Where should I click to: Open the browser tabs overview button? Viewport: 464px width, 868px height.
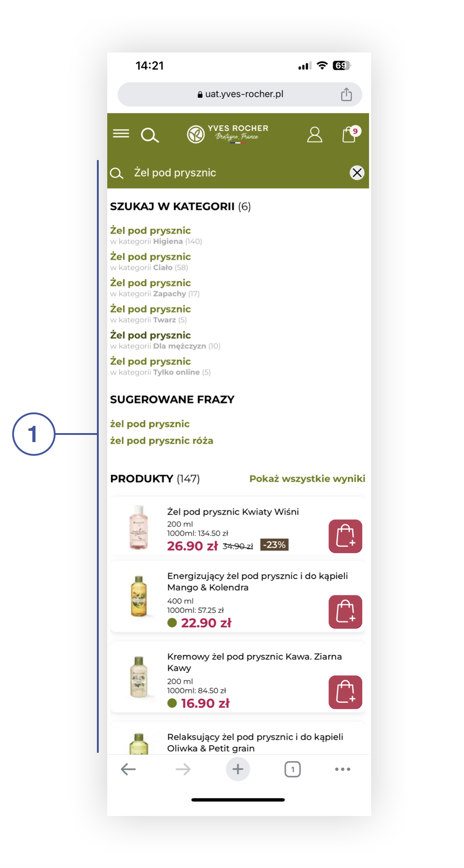pos(293,769)
